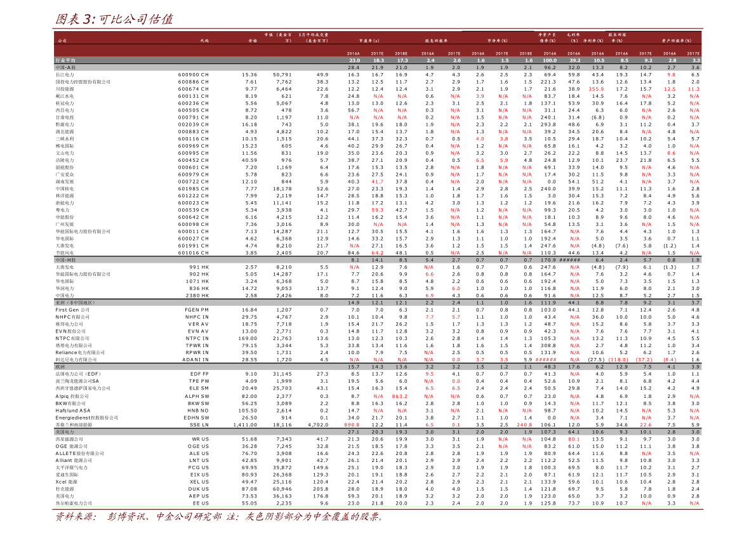Screen dimensions: 756x535
Task: Click ticker code PCG US
Action: click(x=199, y=468)
